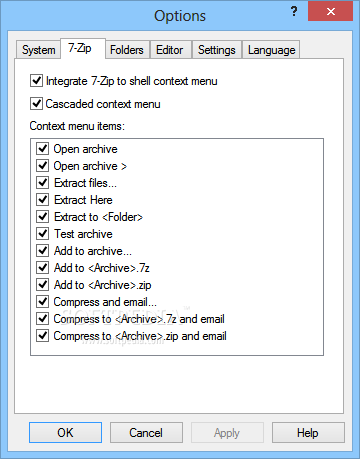Open Help for the options dialog
Screen dimensions: 360x459
(x=308, y=433)
